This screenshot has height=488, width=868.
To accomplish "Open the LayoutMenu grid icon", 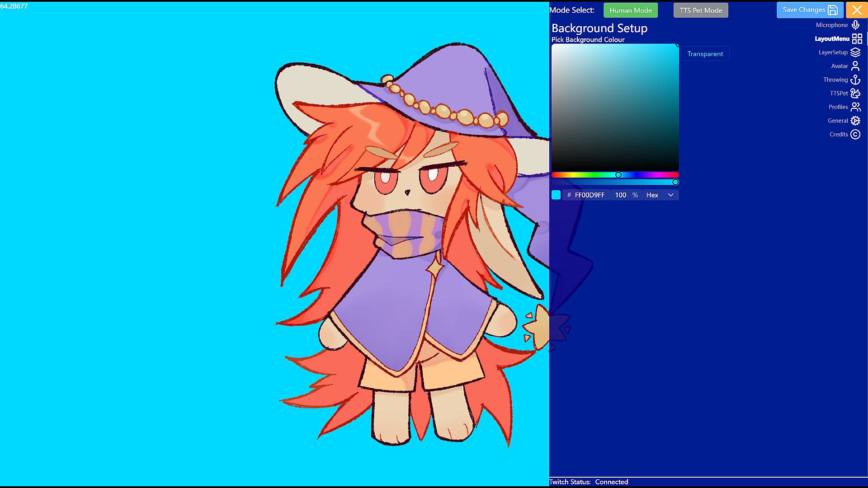I will tap(857, 39).
